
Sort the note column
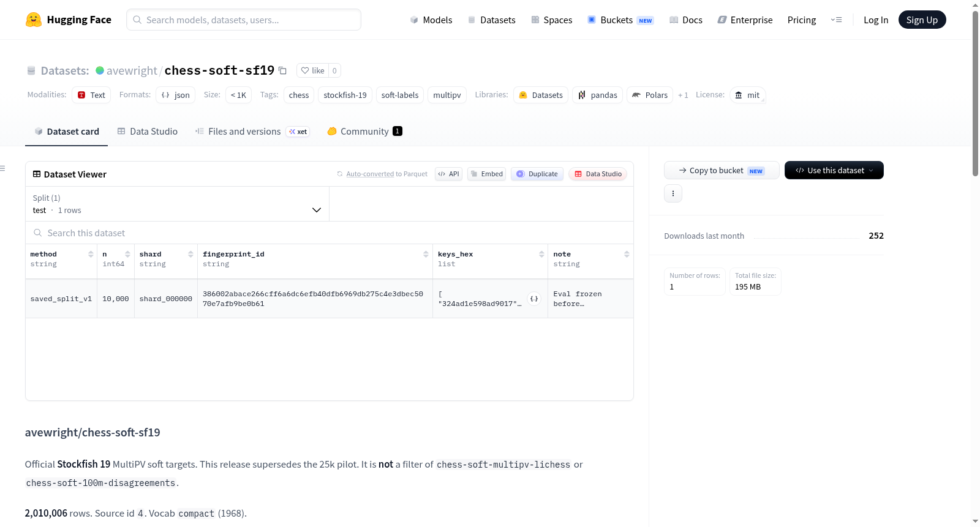627,254
